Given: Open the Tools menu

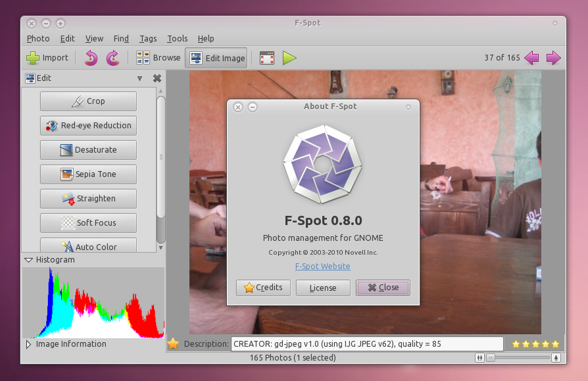Looking at the screenshot, I should click(178, 39).
